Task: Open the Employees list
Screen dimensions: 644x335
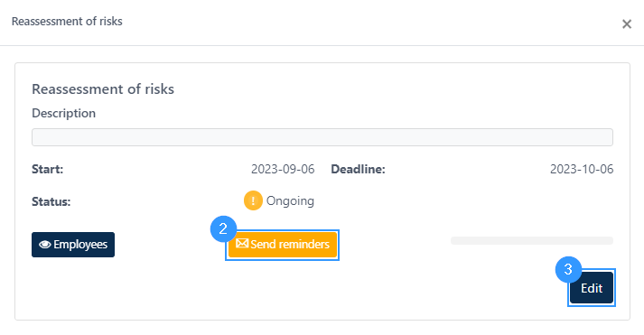Action: (x=73, y=245)
